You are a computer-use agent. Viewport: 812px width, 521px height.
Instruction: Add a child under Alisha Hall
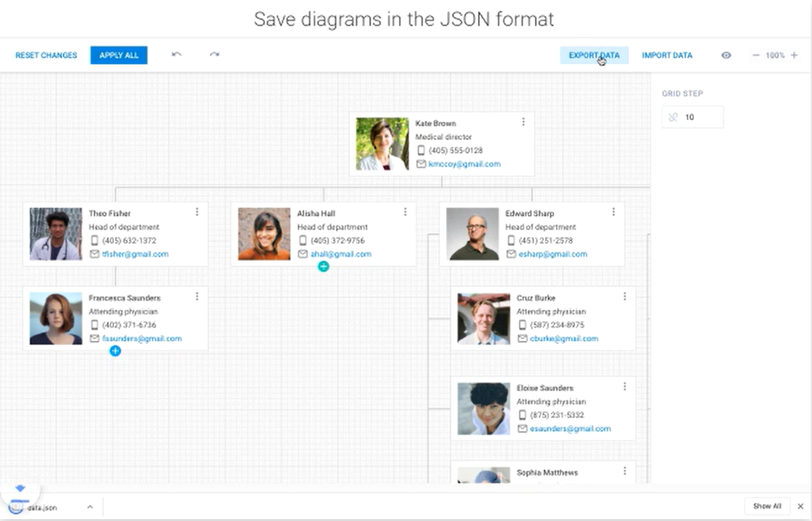(323, 266)
